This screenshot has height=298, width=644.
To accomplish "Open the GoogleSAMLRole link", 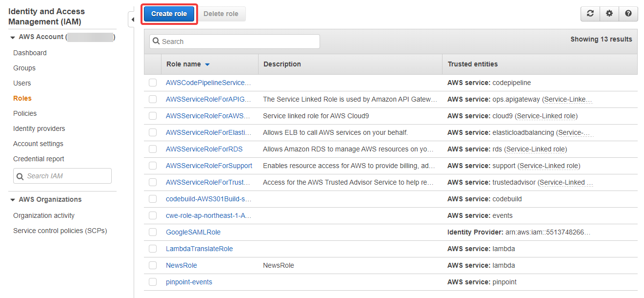I will click(193, 232).
